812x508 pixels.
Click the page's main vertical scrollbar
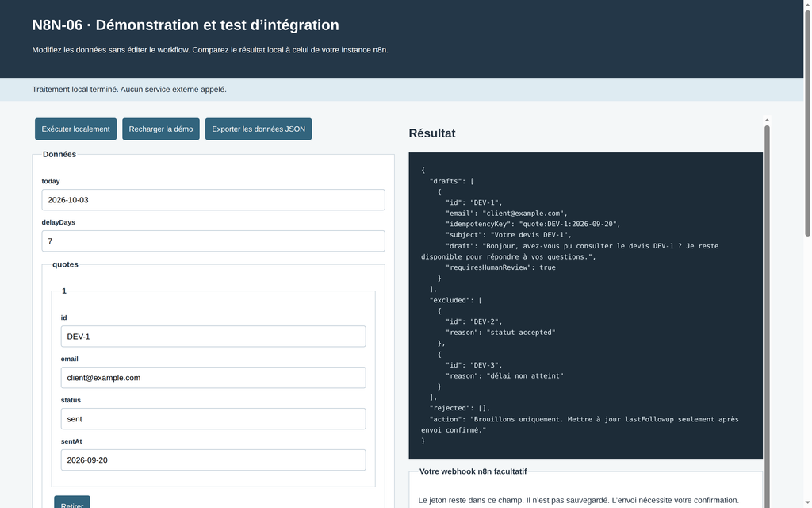807,123
